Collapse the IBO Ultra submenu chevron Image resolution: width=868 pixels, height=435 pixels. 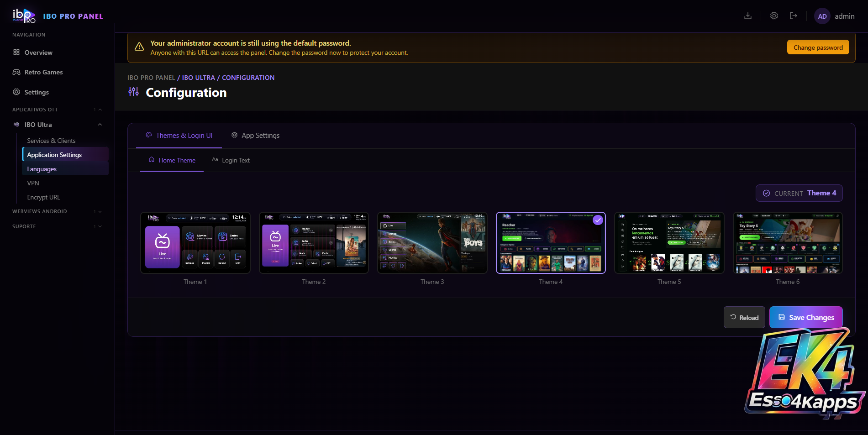click(x=100, y=125)
